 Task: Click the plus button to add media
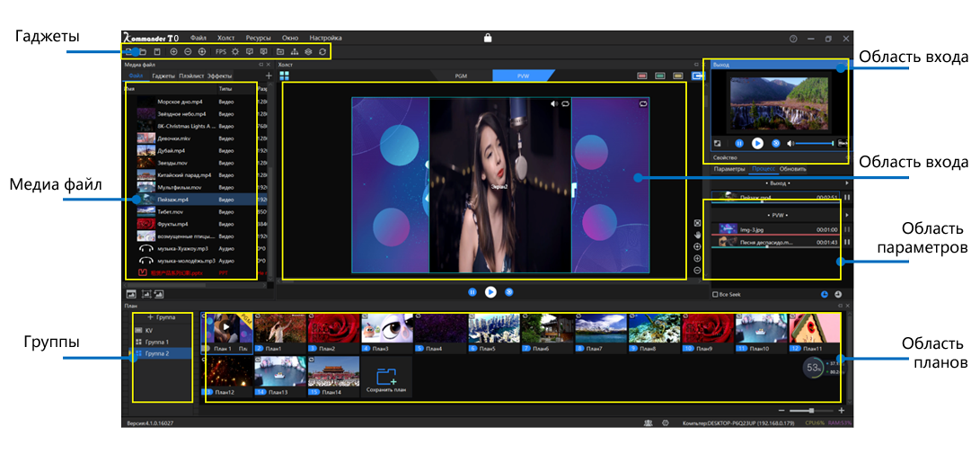click(x=269, y=76)
